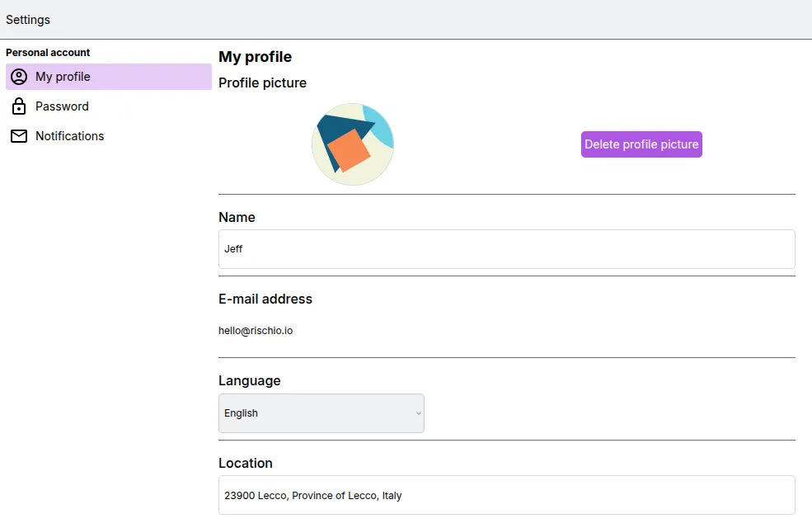Image resolution: width=812 pixels, height=528 pixels.
Task: Click the Password padlock icon
Action: 19,106
